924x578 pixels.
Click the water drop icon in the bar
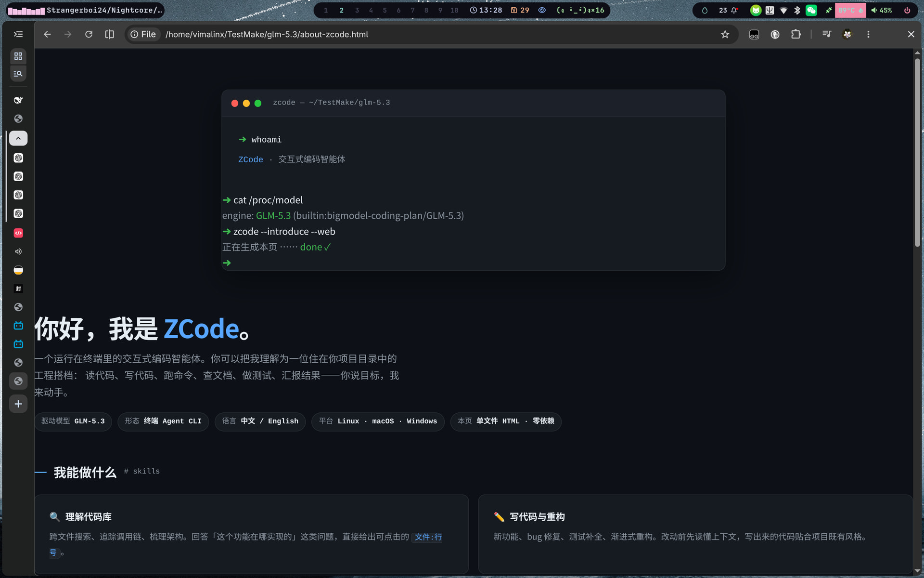(x=705, y=10)
